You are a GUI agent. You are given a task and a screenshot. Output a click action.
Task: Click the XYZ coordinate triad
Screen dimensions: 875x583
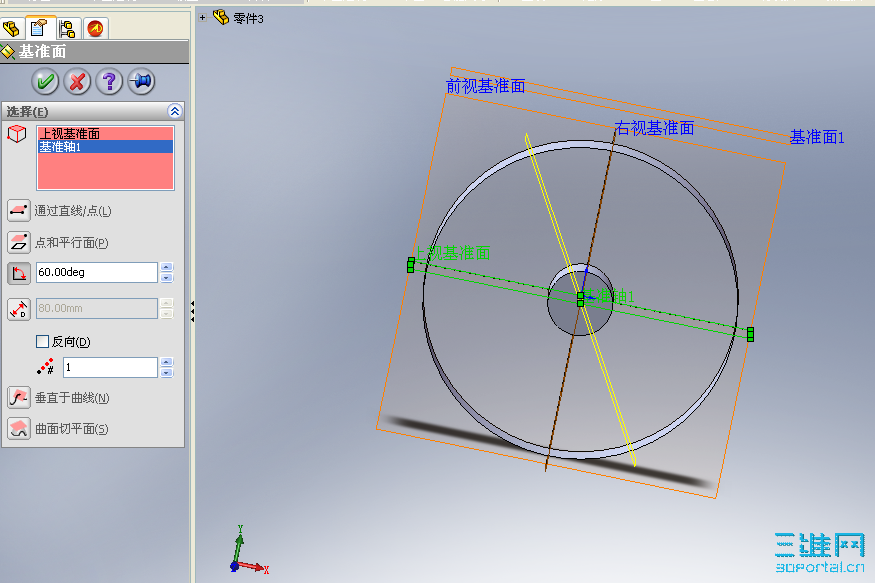(248, 550)
